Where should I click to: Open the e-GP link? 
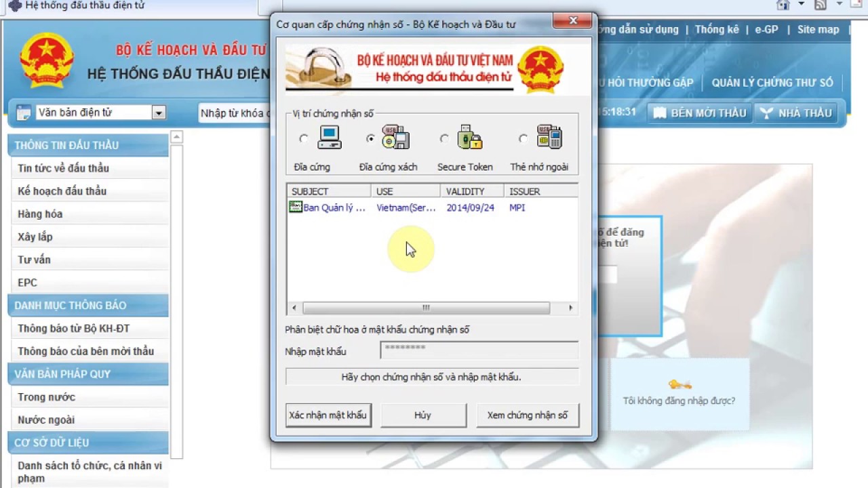tap(766, 30)
